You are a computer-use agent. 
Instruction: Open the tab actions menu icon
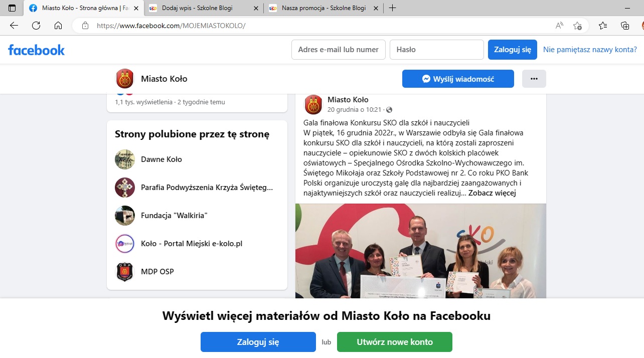pyautogui.click(x=12, y=8)
